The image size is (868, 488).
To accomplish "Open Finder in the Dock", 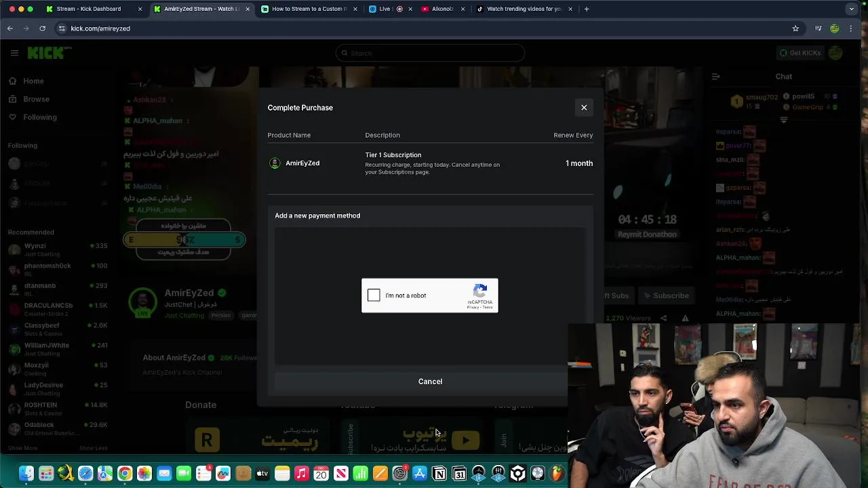I will click(x=26, y=474).
